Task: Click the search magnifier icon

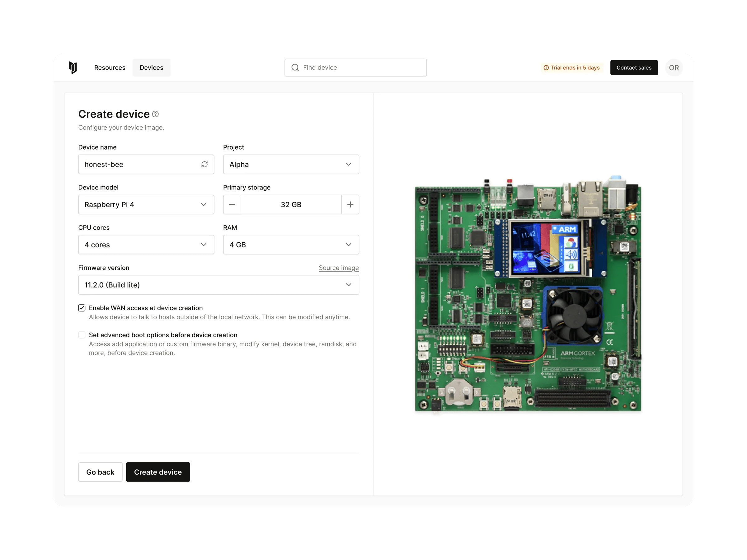Action: click(x=295, y=68)
